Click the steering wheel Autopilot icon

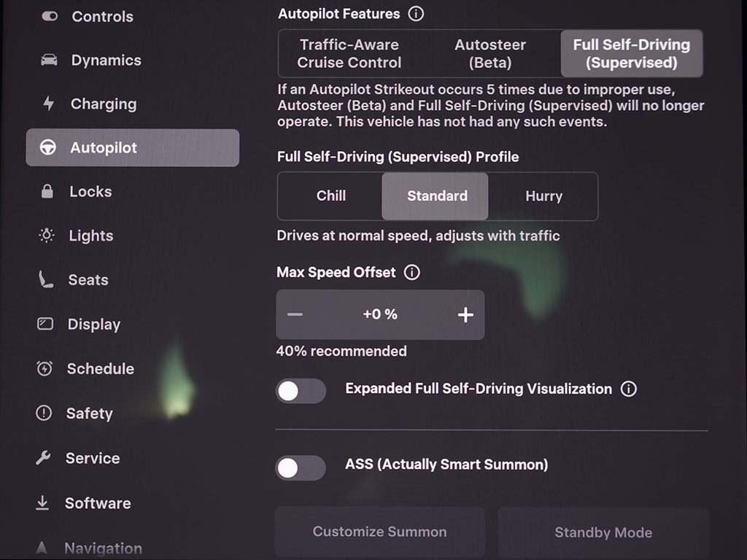[x=48, y=148]
